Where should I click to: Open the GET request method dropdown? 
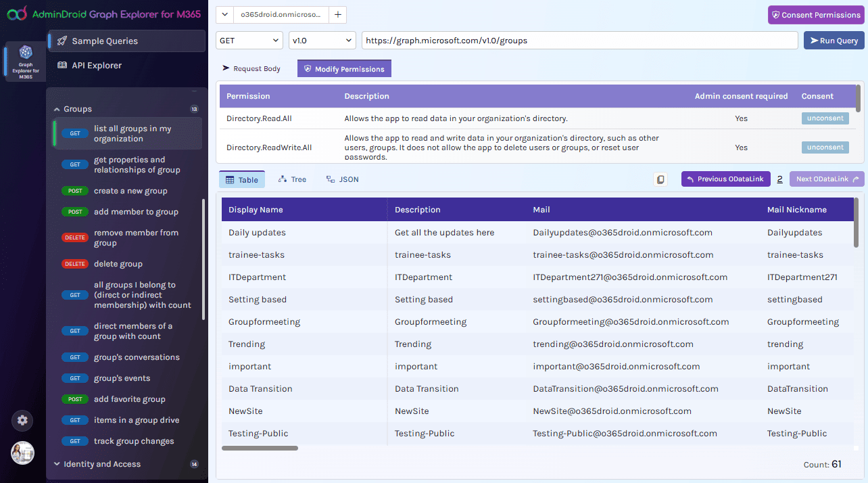249,41
